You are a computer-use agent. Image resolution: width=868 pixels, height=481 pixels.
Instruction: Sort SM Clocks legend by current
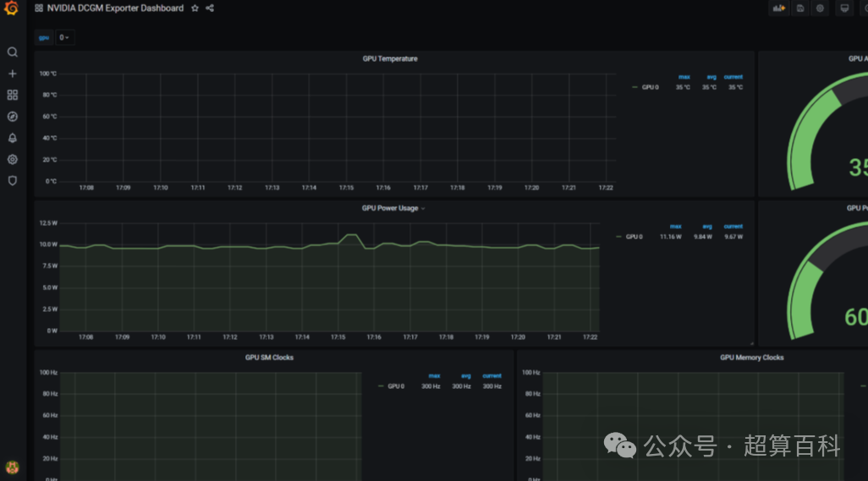(x=492, y=376)
